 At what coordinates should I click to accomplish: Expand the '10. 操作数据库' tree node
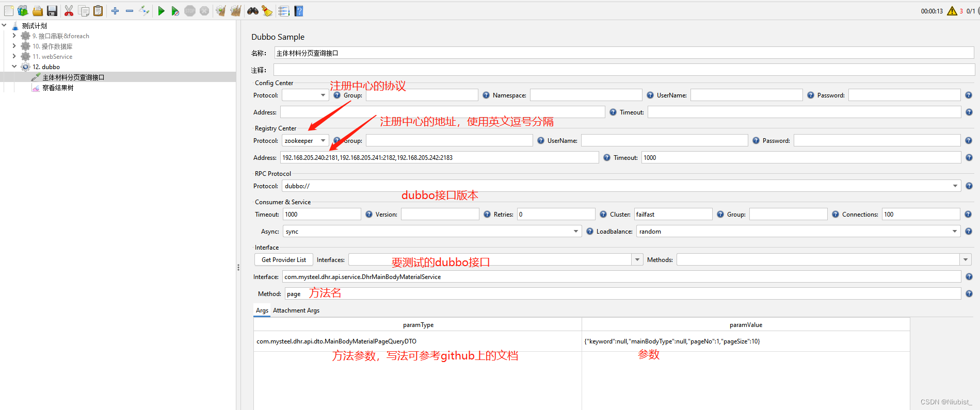coord(14,46)
